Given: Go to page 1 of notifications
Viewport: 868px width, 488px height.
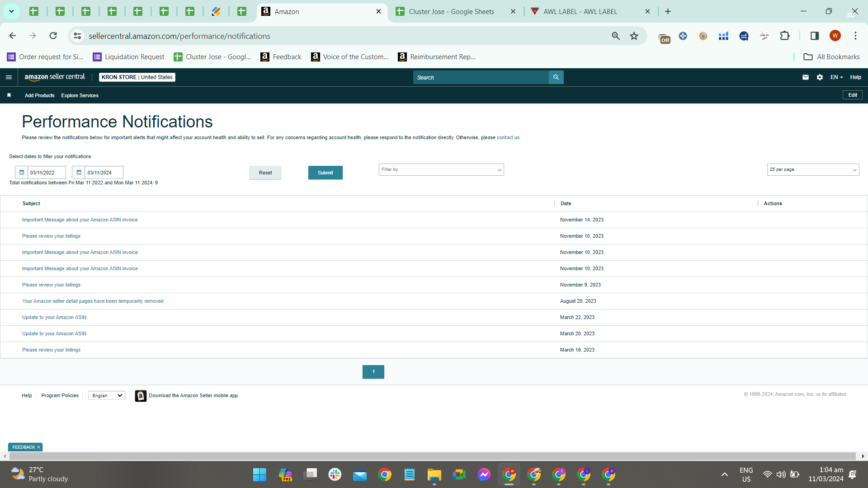Looking at the screenshot, I should point(373,372).
